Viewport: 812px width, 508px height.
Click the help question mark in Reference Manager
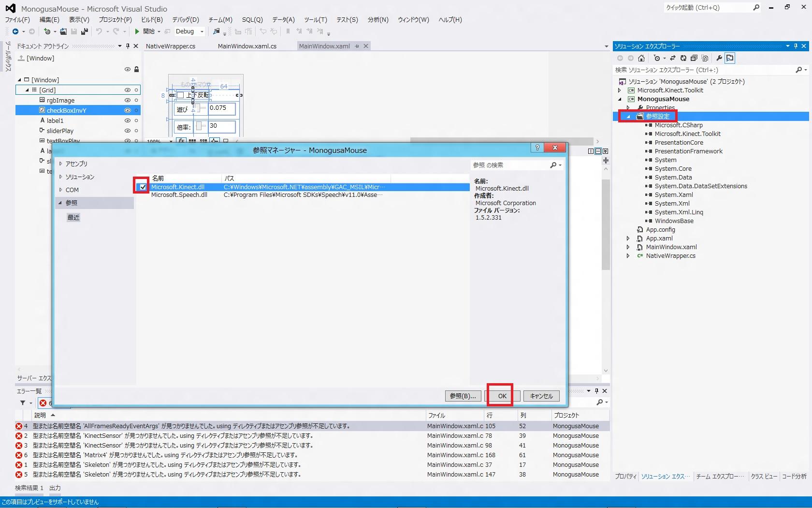[x=537, y=148]
